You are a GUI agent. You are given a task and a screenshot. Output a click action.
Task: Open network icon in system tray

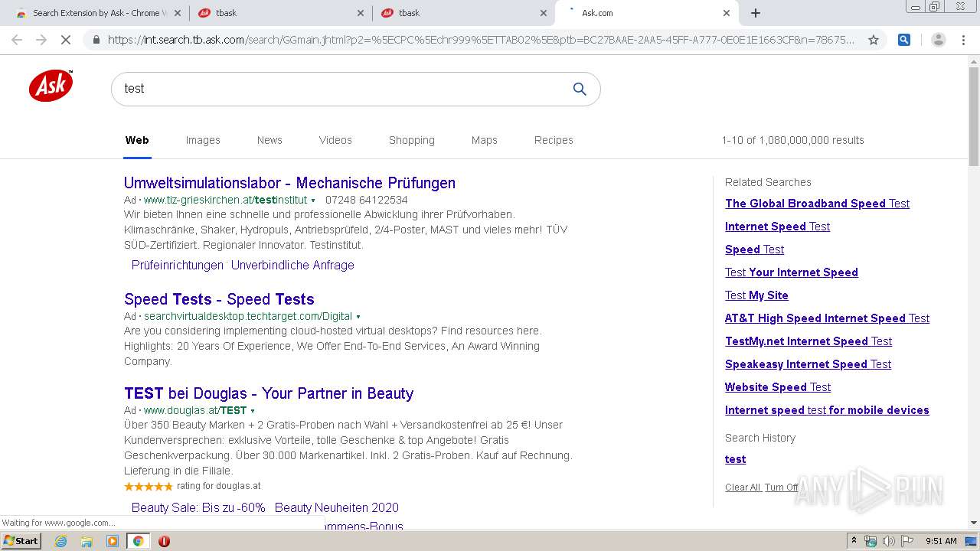(871, 541)
